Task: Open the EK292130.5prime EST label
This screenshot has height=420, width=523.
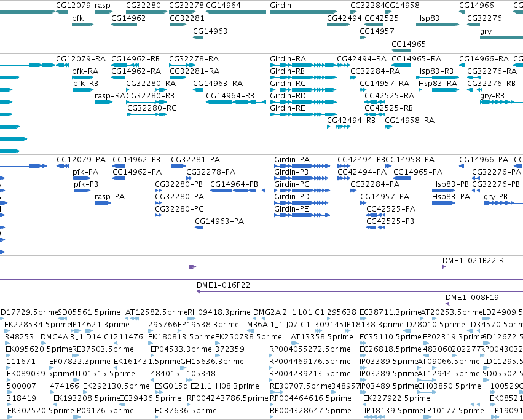Action: (116, 386)
